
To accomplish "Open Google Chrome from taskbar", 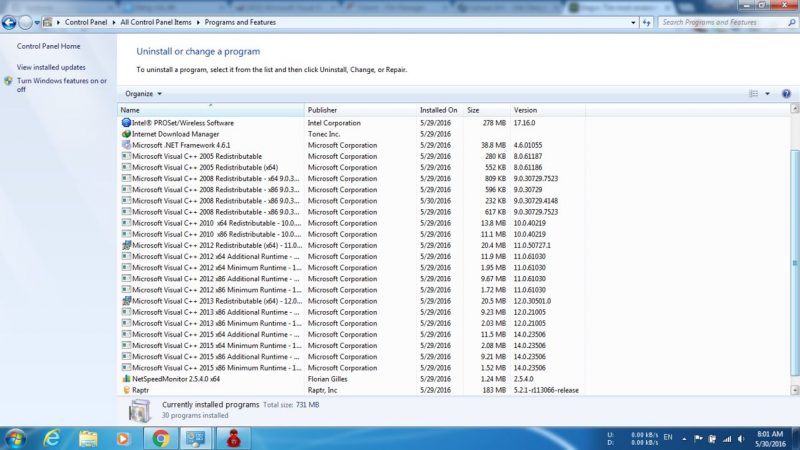I will [161, 439].
